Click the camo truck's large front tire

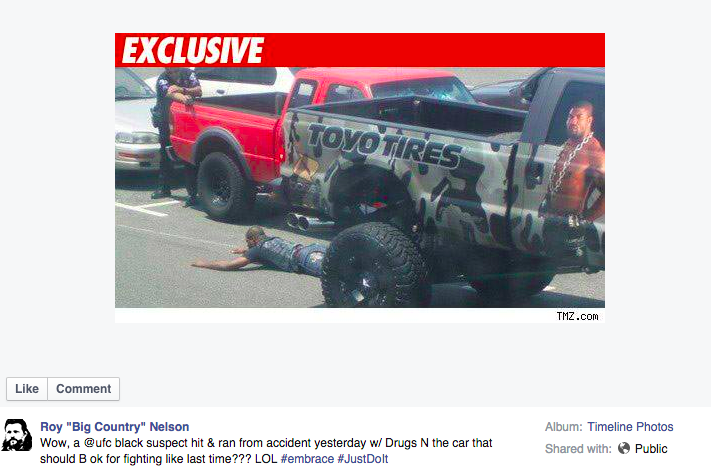coord(374,265)
